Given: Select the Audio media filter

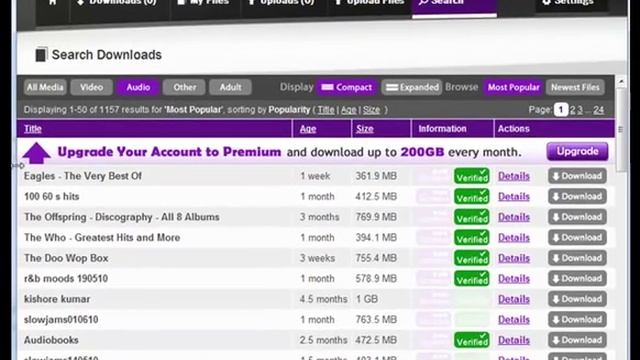Looking at the screenshot, I should point(138,87).
